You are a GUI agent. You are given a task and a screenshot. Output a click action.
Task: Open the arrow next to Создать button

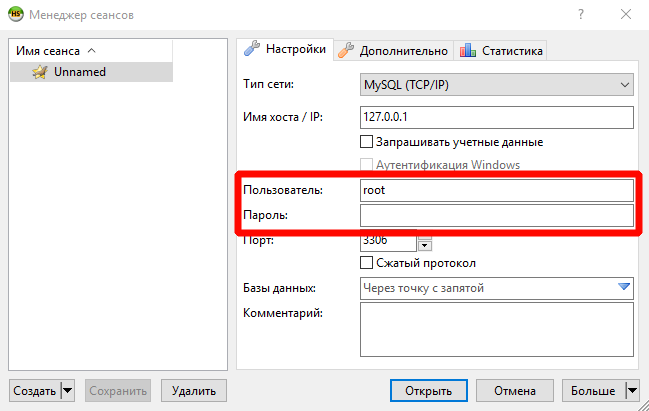pyautogui.click(x=67, y=390)
